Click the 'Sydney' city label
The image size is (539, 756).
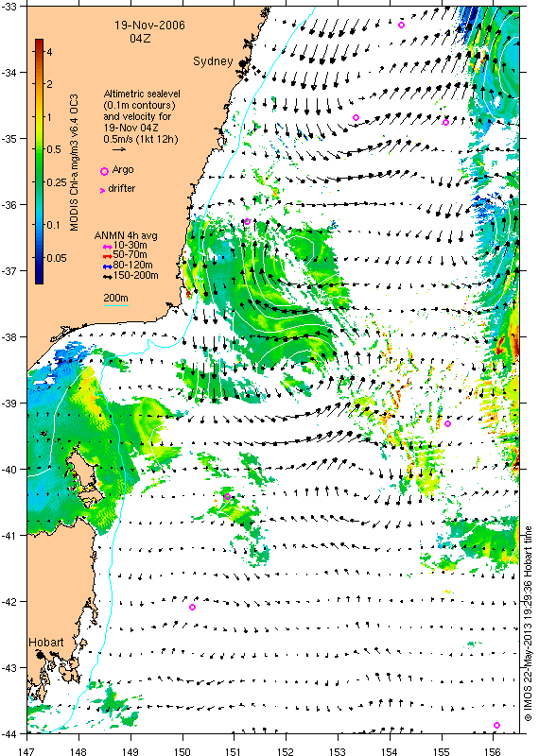point(213,61)
